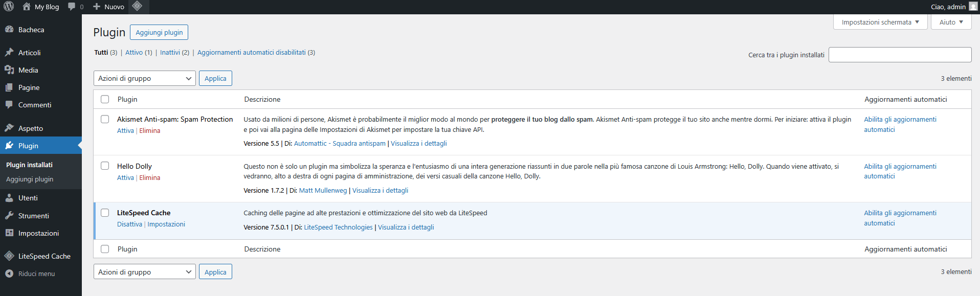Delete Akismet via Elimina link

[x=150, y=131]
